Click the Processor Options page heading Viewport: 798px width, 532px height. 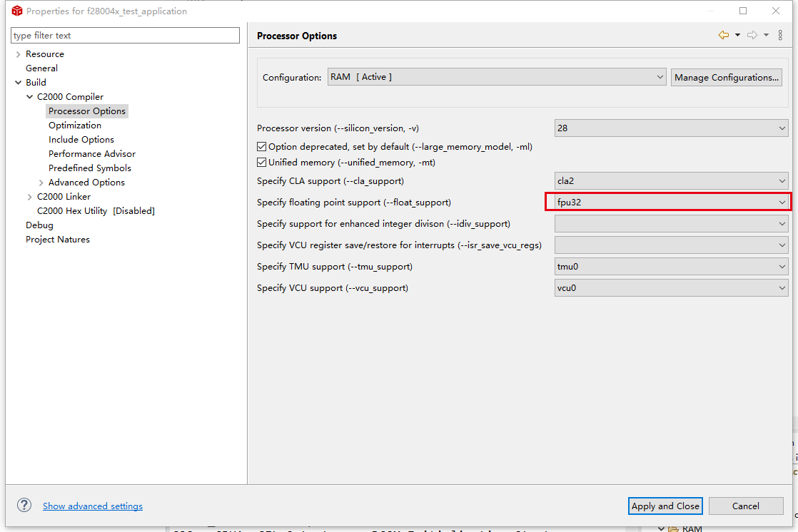pyautogui.click(x=297, y=36)
